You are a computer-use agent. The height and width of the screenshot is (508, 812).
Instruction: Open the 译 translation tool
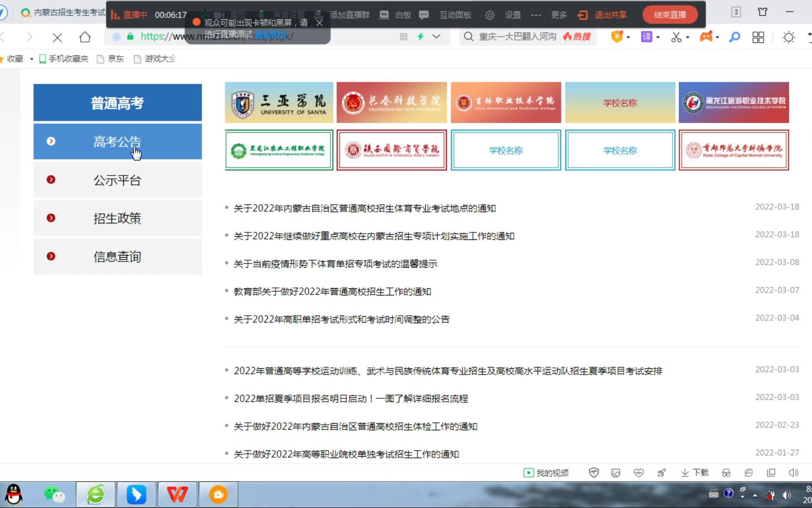[648, 37]
